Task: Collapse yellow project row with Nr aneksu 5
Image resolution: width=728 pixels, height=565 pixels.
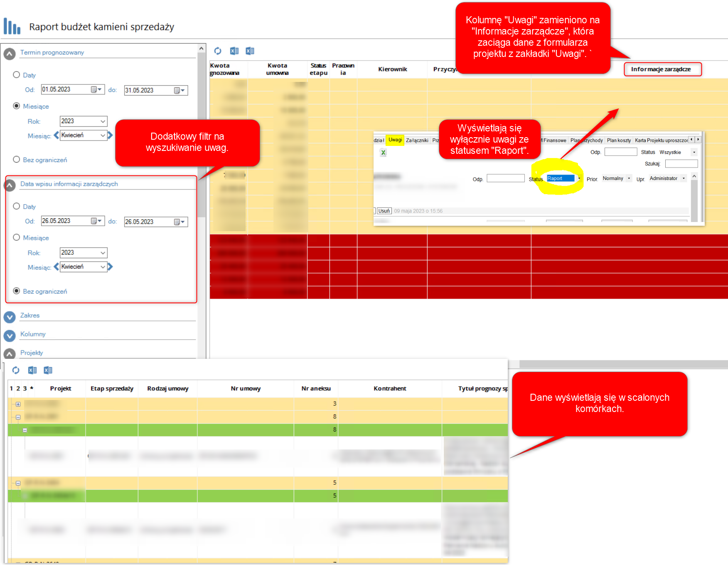Action: click(x=18, y=483)
